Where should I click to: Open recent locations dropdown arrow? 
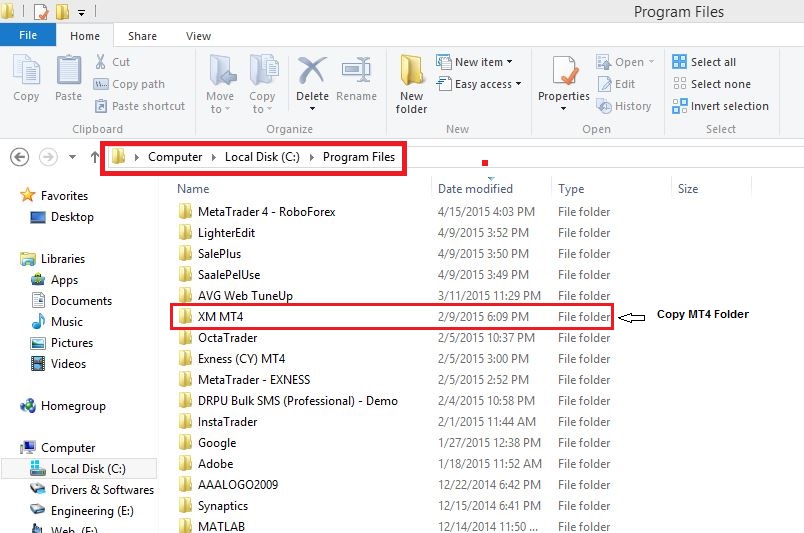(72, 157)
